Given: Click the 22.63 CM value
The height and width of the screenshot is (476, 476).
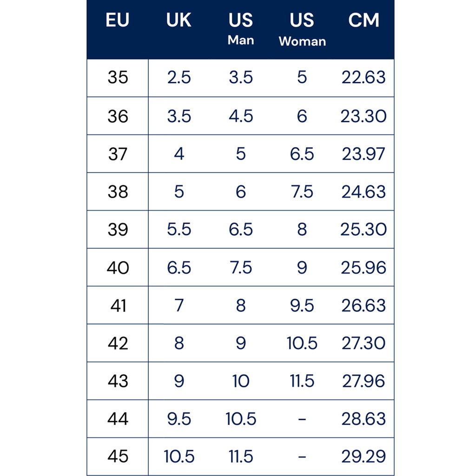Looking at the screenshot, I should (364, 77).
